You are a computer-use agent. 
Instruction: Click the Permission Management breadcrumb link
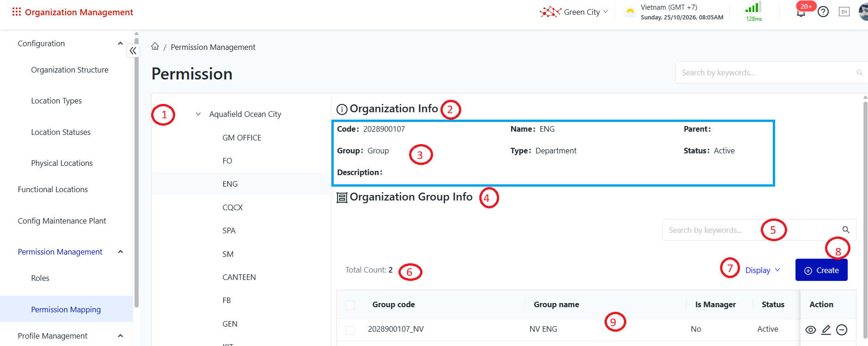tap(213, 47)
